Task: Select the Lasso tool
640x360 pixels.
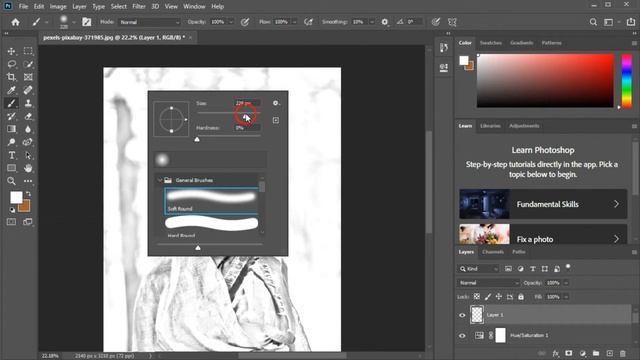Action: tap(11, 64)
